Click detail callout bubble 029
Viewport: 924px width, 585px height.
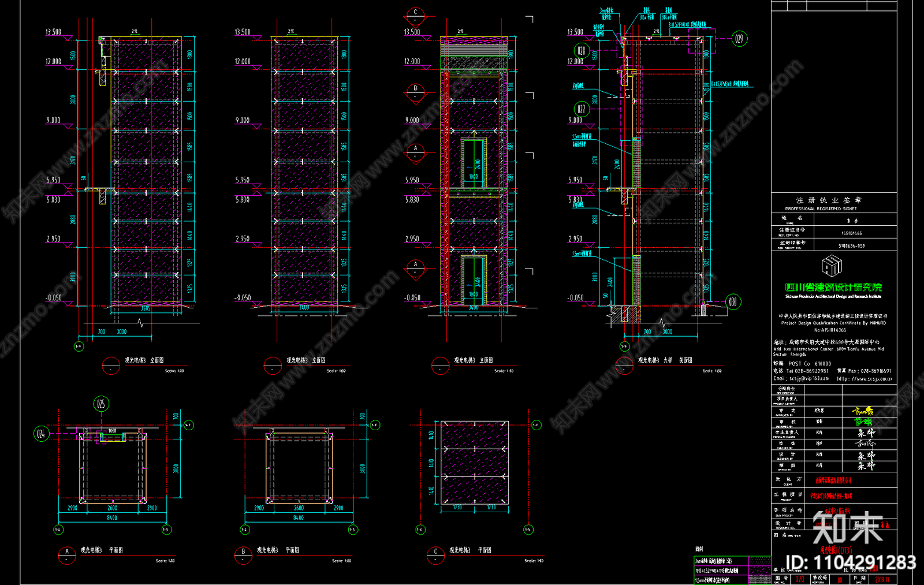point(739,39)
